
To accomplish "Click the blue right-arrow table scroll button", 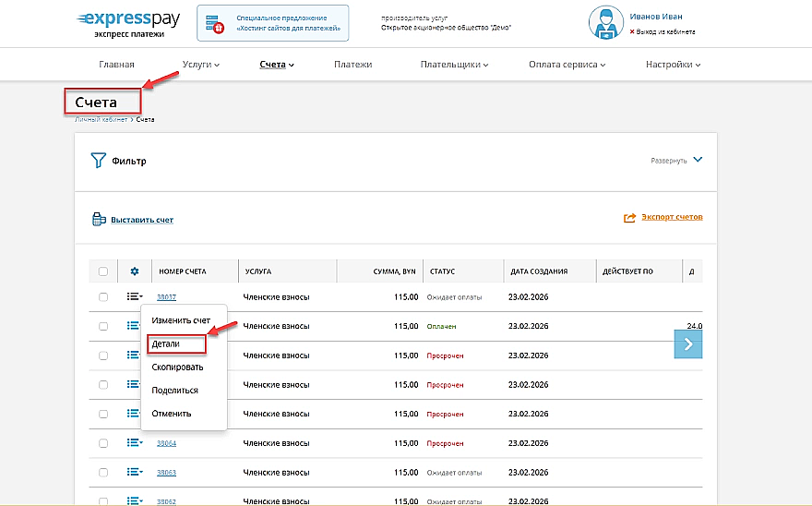I will 687,344.
